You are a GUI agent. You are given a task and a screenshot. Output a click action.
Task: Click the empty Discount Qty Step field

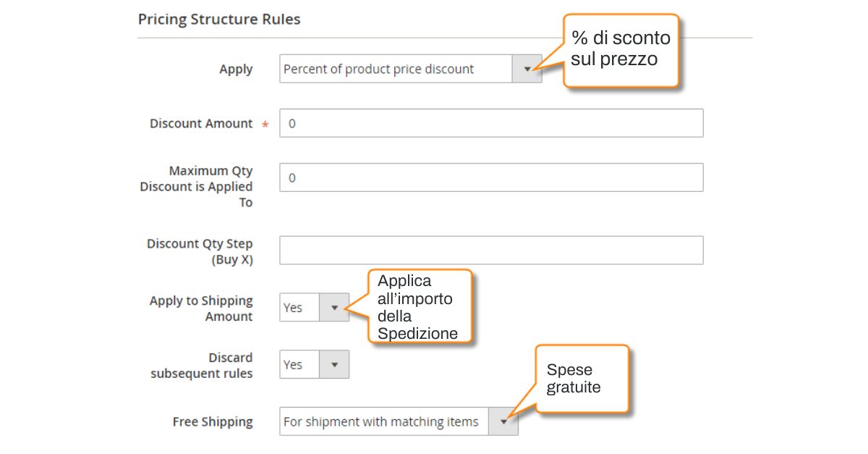(491, 250)
